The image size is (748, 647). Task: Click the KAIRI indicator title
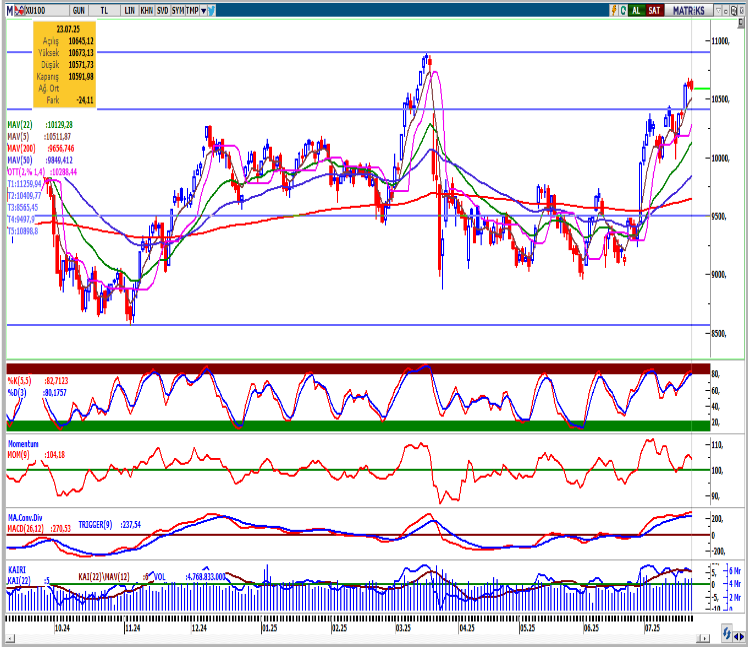click(x=17, y=570)
